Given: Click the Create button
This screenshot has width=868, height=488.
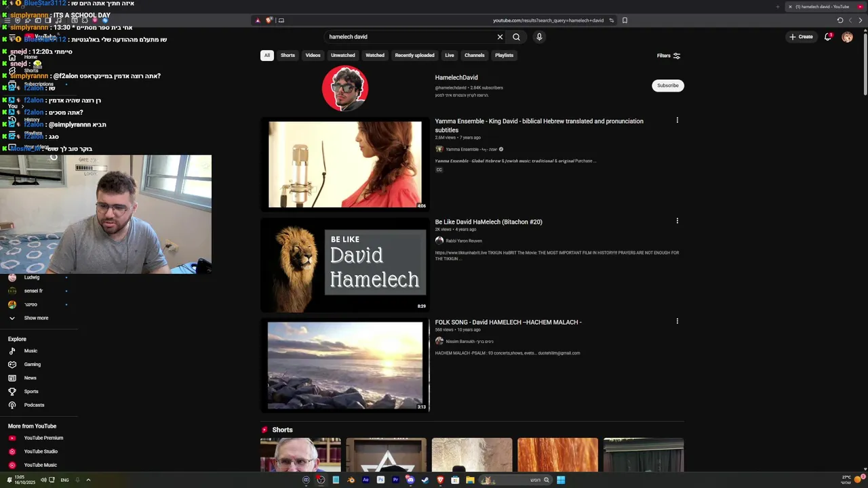Looking at the screenshot, I should coord(801,37).
